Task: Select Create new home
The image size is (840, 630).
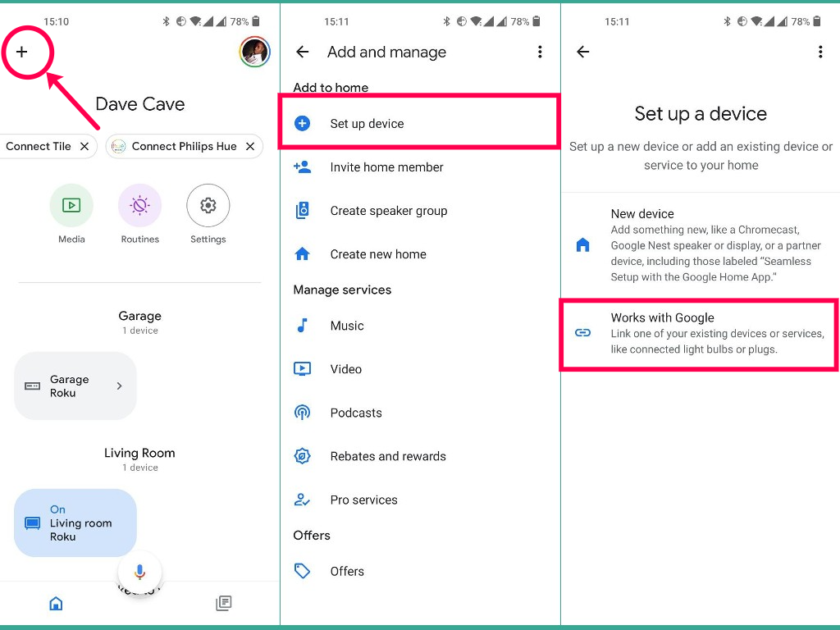Action: tap(419, 254)
